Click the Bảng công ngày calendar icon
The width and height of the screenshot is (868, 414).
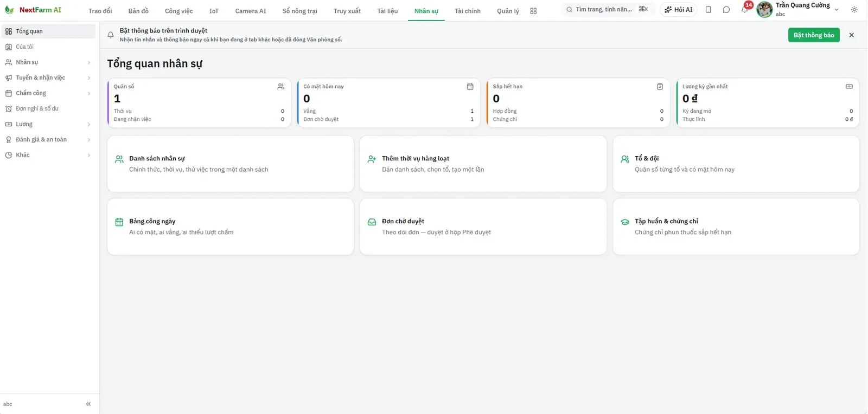point(119,222)
